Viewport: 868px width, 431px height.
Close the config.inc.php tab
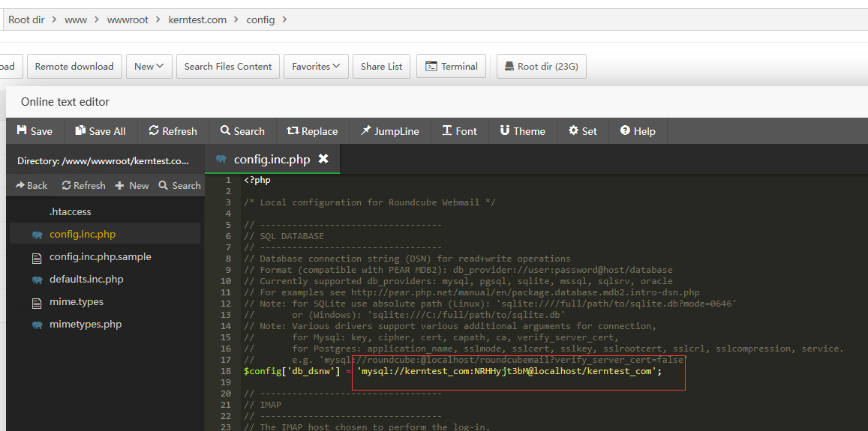coord(323,159)
